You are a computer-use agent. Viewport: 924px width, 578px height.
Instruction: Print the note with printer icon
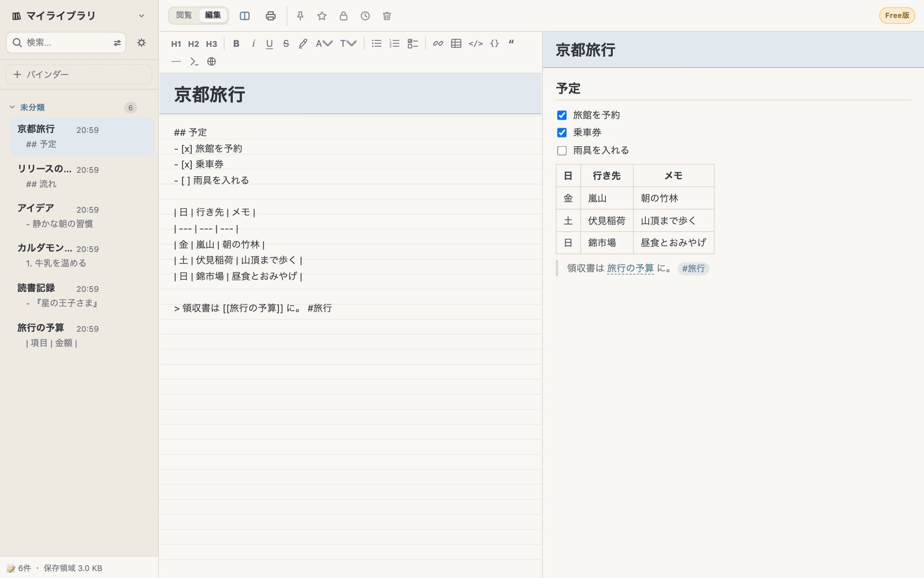(270, 16)
